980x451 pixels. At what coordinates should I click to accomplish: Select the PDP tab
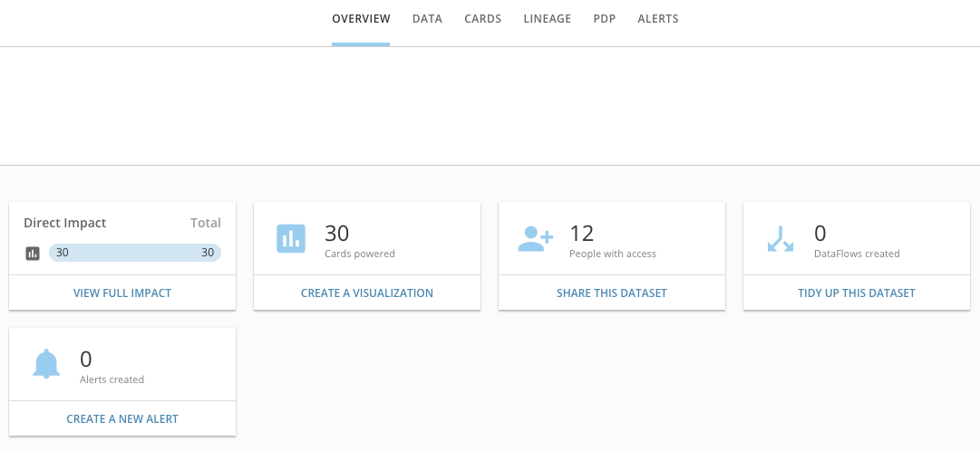click(x=605, y=19)
